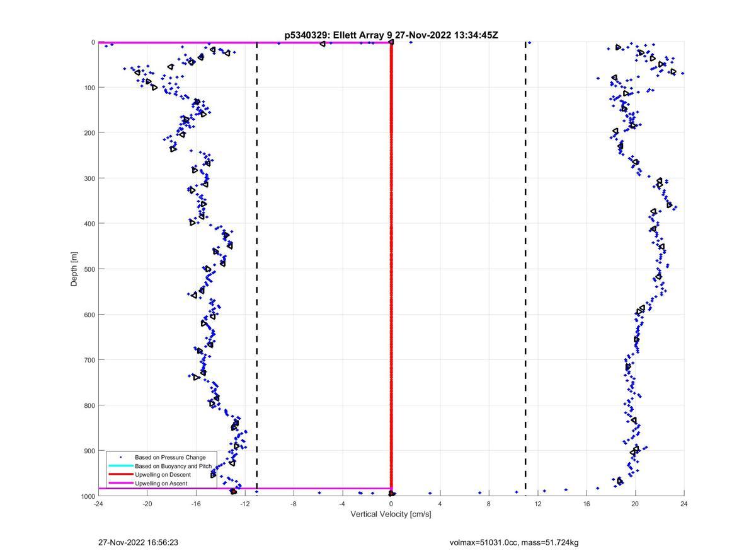Screen dimensions: 756x558
Task: Click the dashed black line at -11 cm/s
Action: [257, 268]
